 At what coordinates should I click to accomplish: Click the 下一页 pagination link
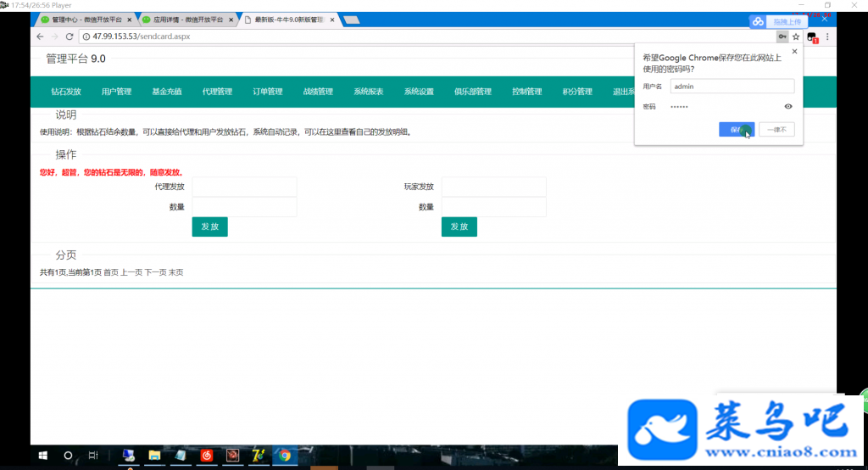156,272
